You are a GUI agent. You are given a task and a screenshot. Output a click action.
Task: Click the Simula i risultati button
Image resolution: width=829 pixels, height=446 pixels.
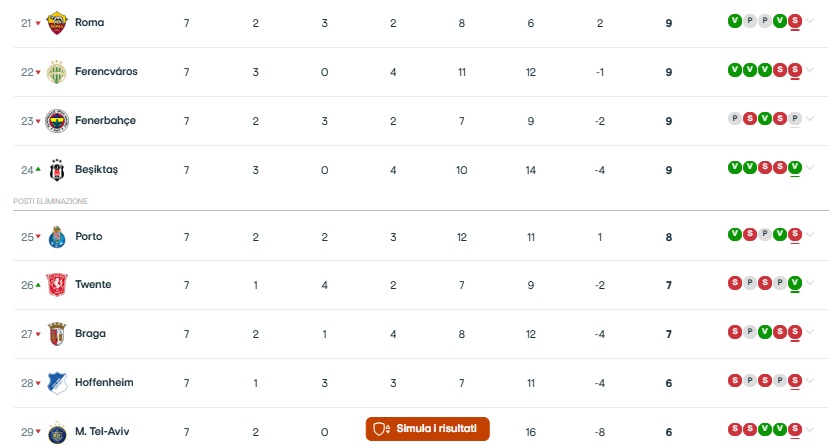pyautogui.click(x=427, y=429)
